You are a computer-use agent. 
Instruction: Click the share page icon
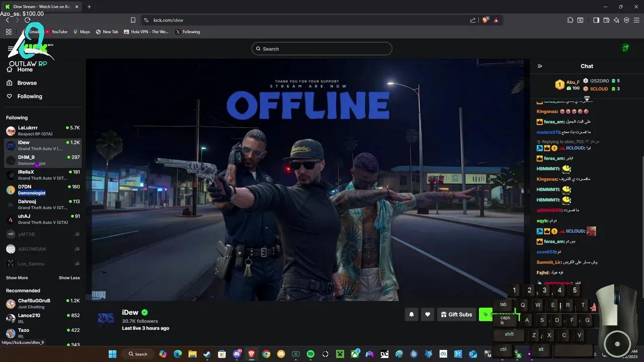pyautogui.click(x=473, y=20)
